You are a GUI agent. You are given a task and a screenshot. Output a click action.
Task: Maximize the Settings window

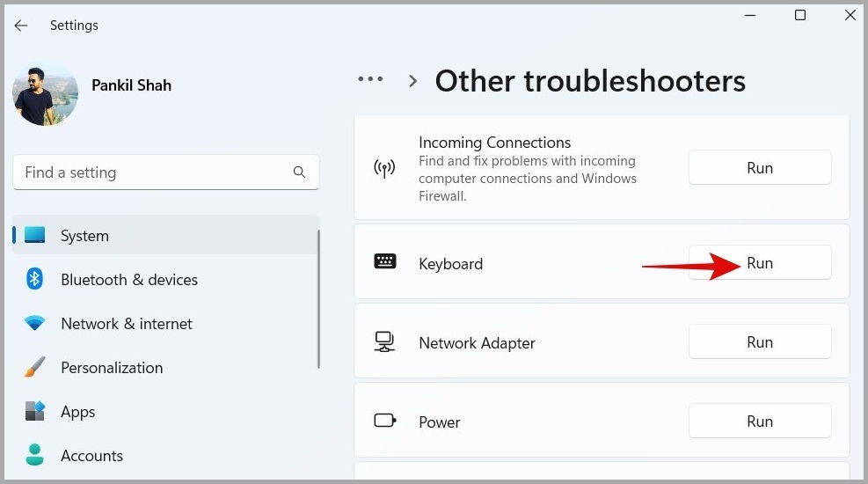point(800,16)
